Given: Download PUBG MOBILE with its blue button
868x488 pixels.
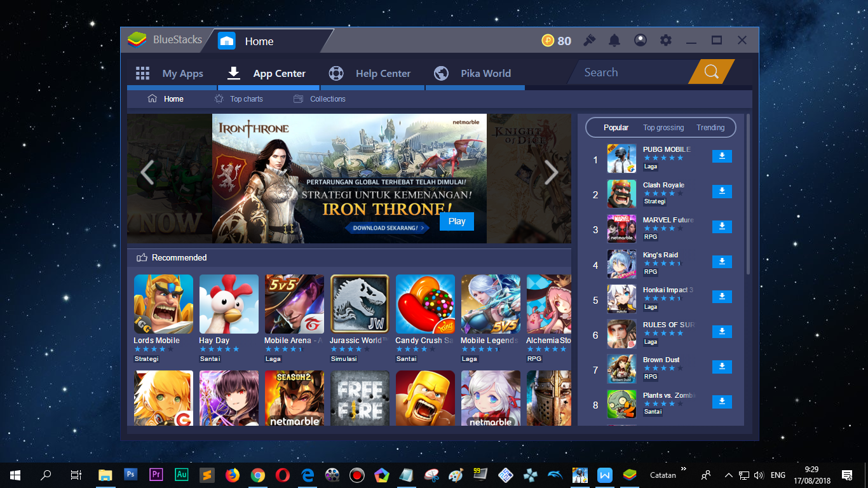Looking at the screenshot, I should point(722,156).
